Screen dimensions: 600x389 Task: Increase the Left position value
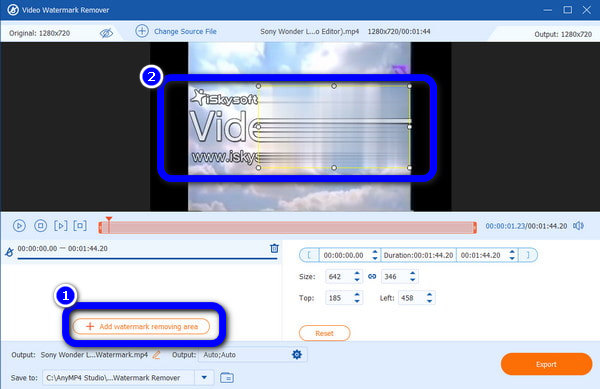pos(429,295)
